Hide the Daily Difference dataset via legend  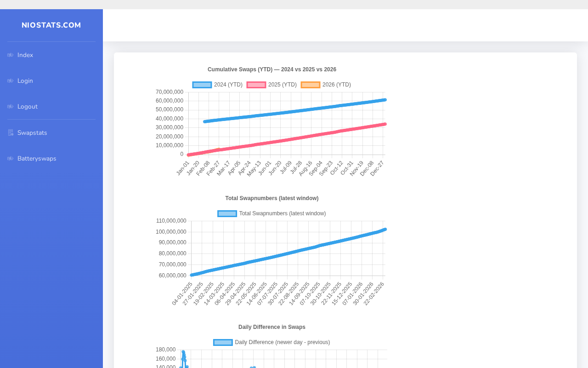click(282, 342)
